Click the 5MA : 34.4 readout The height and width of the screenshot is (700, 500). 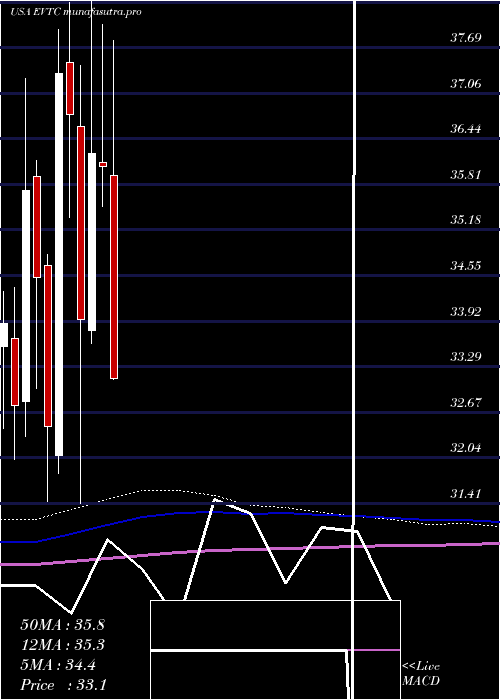pos(58,665)
